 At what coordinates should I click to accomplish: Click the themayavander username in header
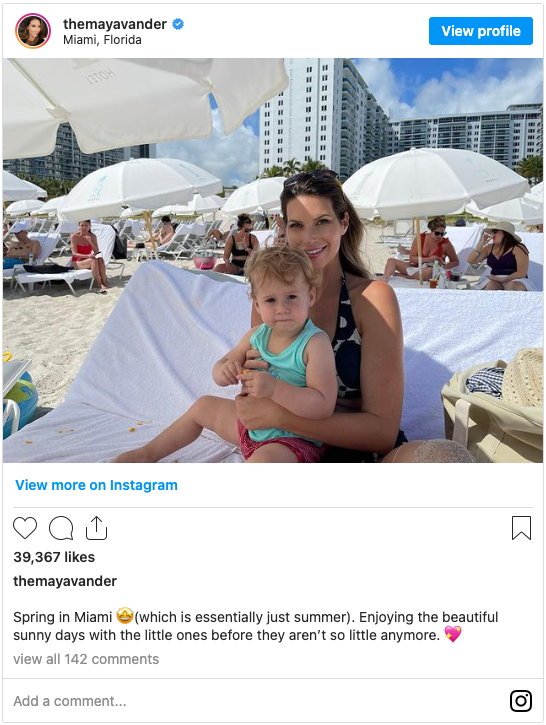[x=115, y=24]
